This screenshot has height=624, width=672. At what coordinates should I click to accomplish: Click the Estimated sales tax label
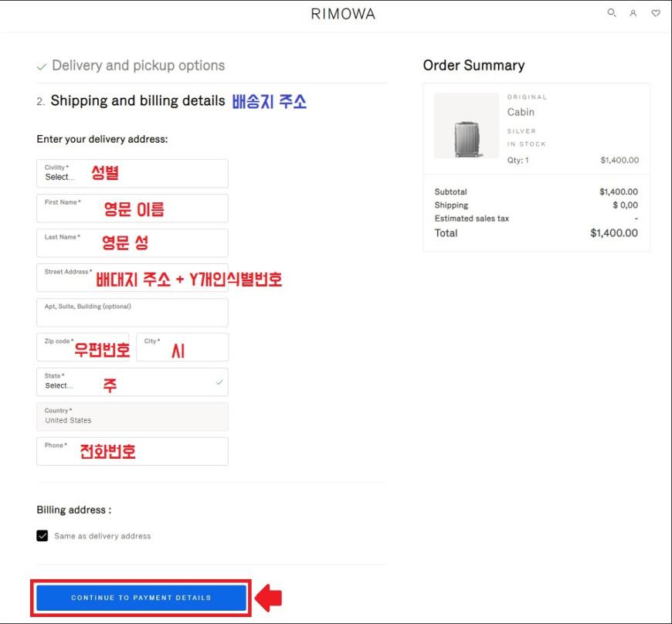point(471,219)
